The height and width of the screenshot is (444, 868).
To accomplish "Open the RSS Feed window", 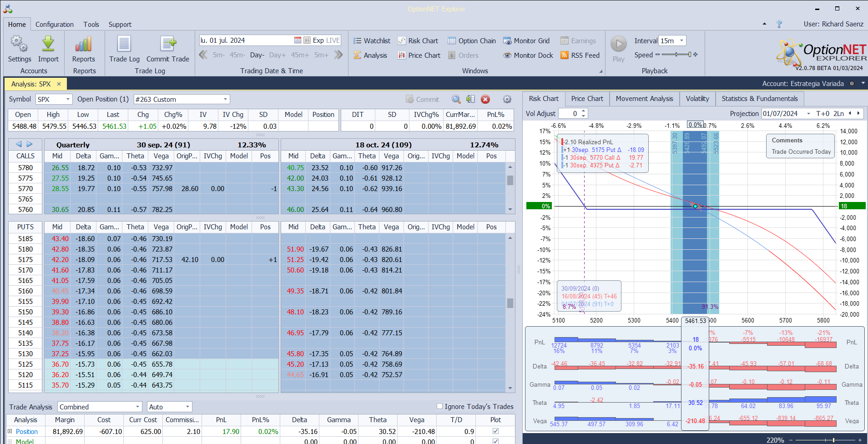I will [580, 55].
